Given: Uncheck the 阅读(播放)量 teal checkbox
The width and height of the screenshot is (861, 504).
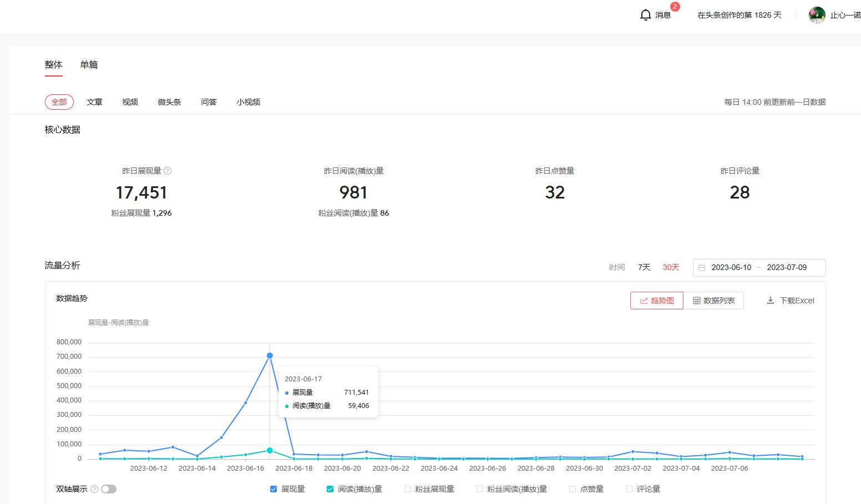Looking at the screenshot, I should click(330, 489).
